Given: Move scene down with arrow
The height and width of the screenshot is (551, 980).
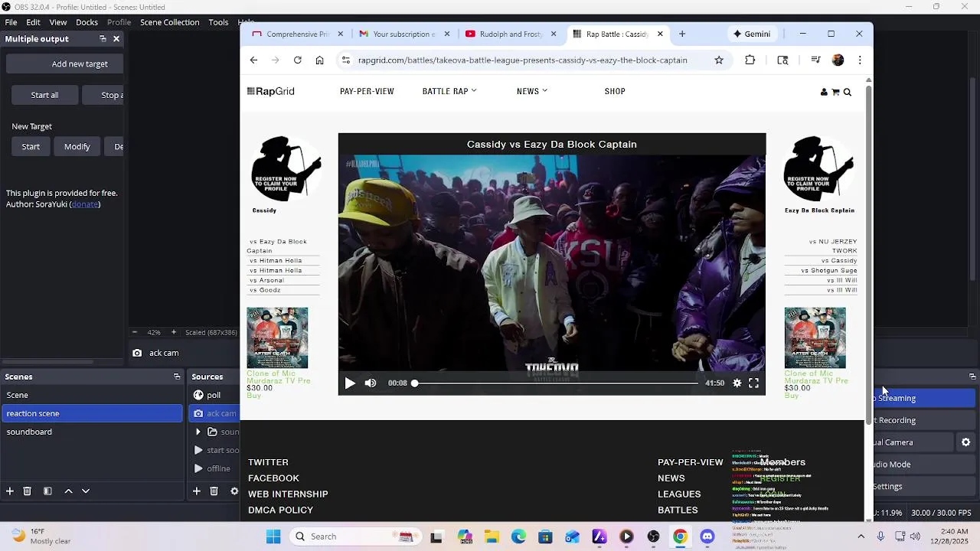Looking at the screenshot, I should 86,491.
